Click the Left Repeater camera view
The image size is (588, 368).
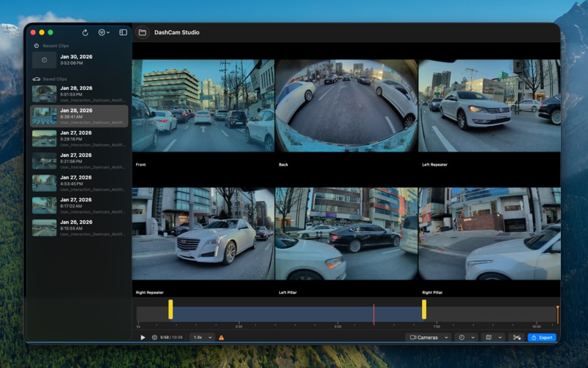(490, 105)
